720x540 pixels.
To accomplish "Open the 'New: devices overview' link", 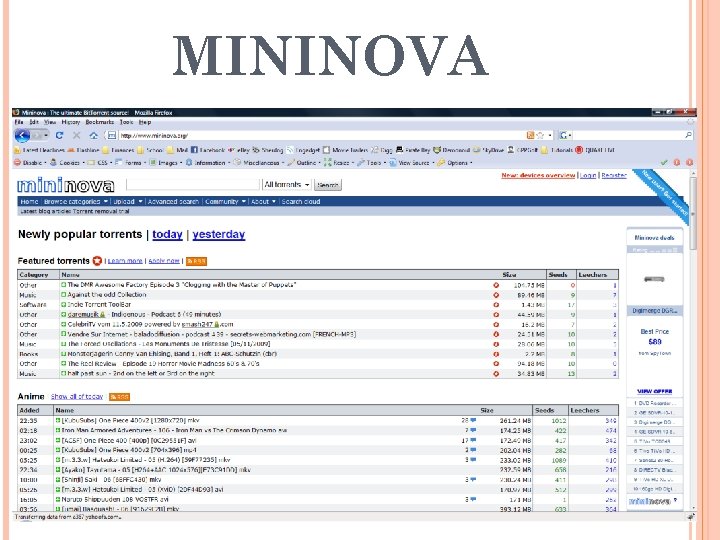I will point(538,175).
